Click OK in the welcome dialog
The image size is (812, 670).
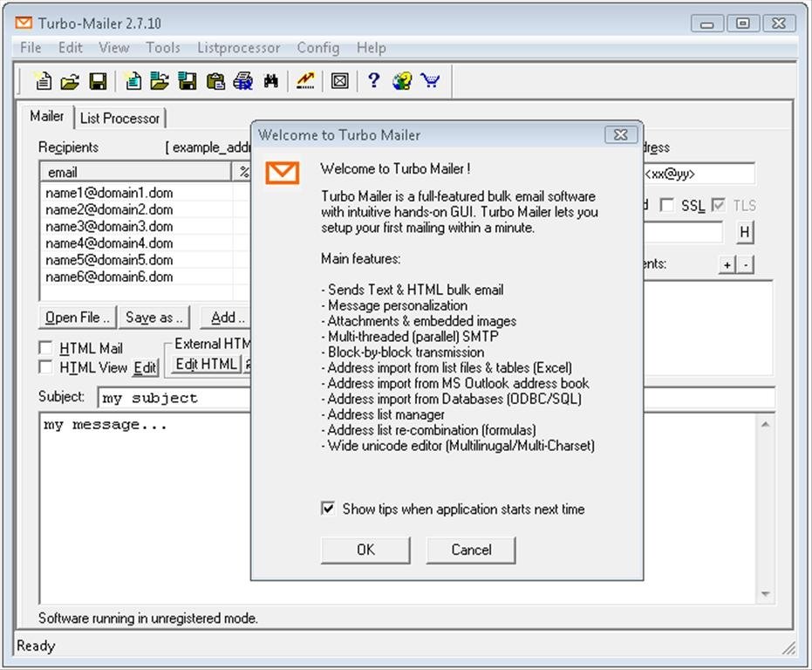coord(365,550)
